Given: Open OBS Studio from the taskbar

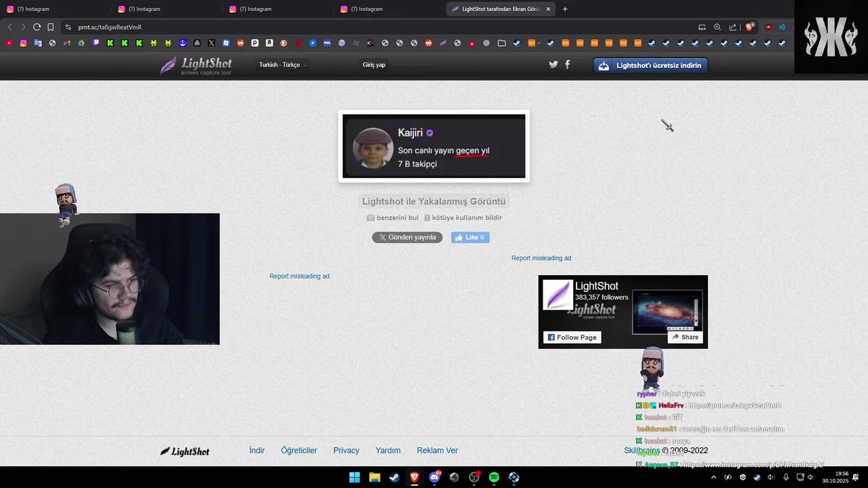Looking at the screenshot, I should point(474,477).
